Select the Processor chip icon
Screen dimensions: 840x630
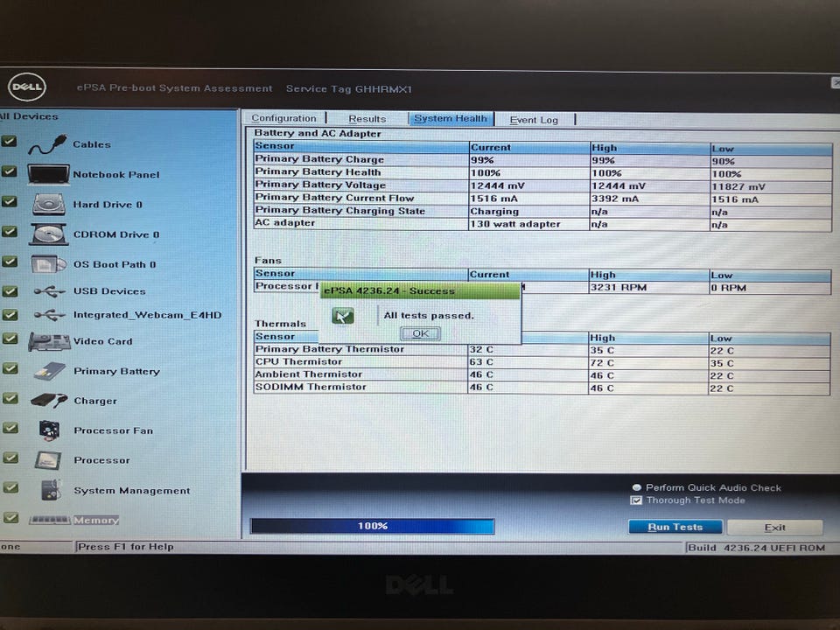47,460
